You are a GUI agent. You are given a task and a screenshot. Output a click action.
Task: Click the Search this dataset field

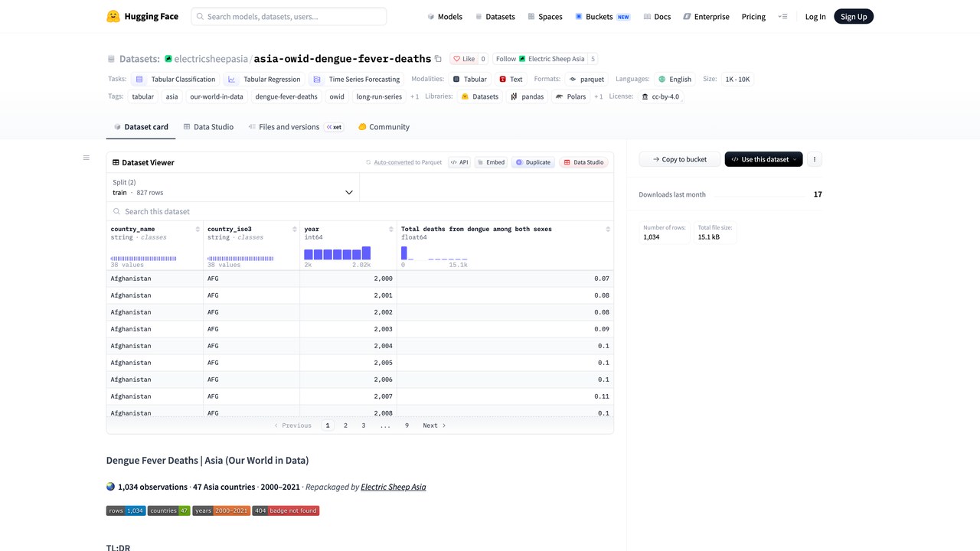point(360,211)
